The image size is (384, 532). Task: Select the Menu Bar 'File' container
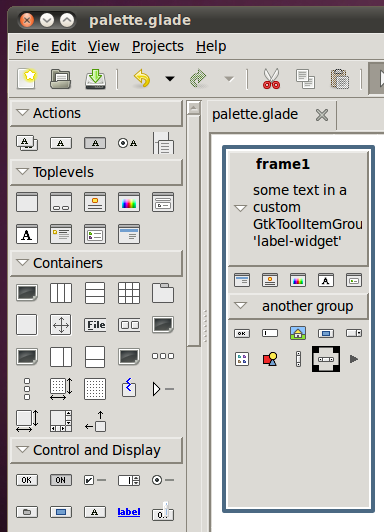pos(95,325)
